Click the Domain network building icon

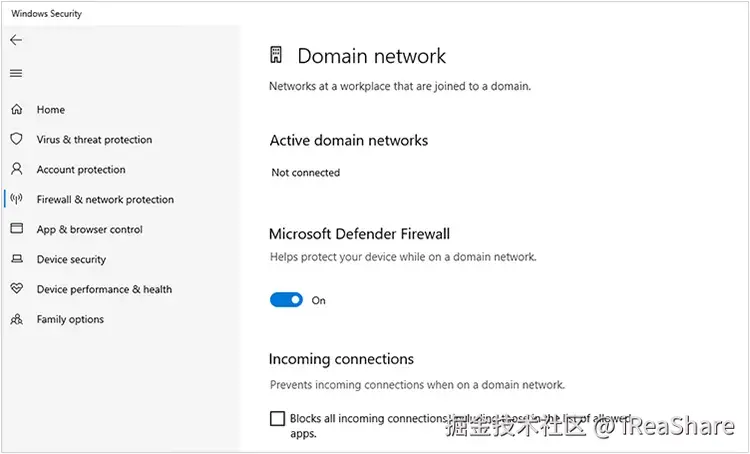point(277,56)
